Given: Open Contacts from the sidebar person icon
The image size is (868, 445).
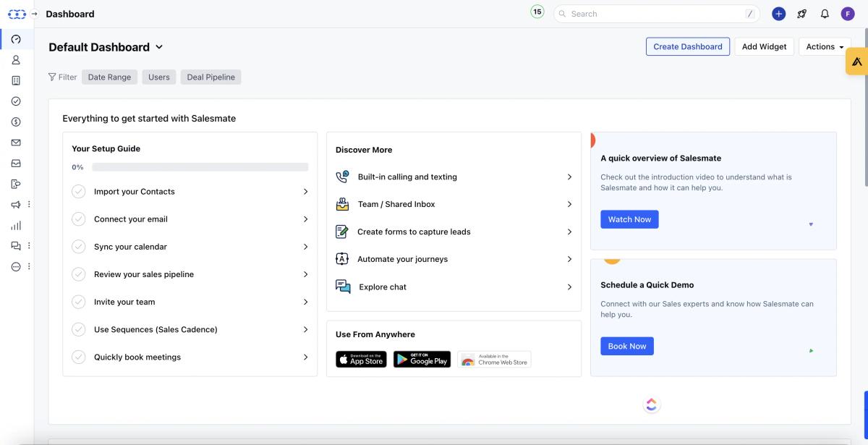Looking at the screenshot, I should tap(16, 60).
